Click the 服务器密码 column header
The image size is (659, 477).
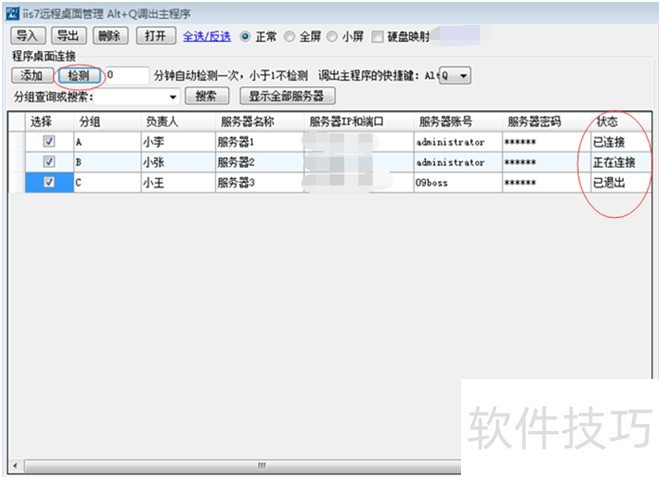pos(546,122)
